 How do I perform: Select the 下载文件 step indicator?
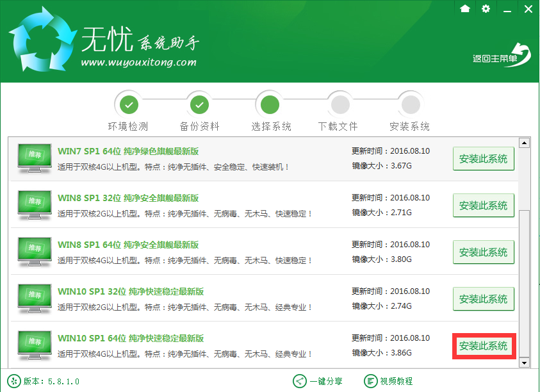340,103
